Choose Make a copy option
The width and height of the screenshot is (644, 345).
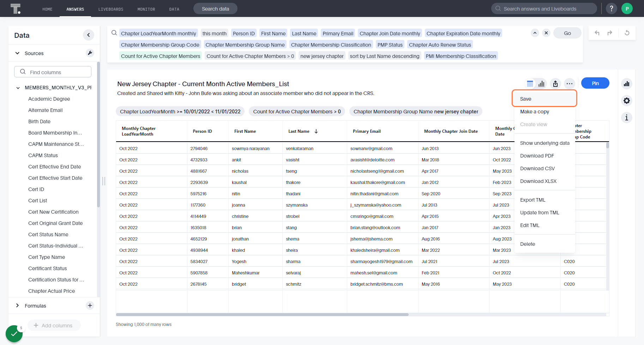coord(545,112)
